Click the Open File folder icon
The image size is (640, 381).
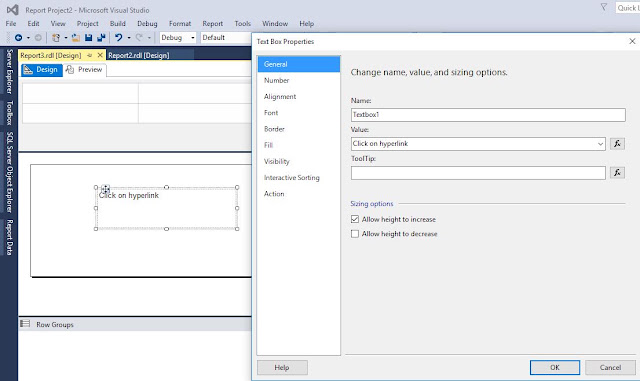pos(76,38)
